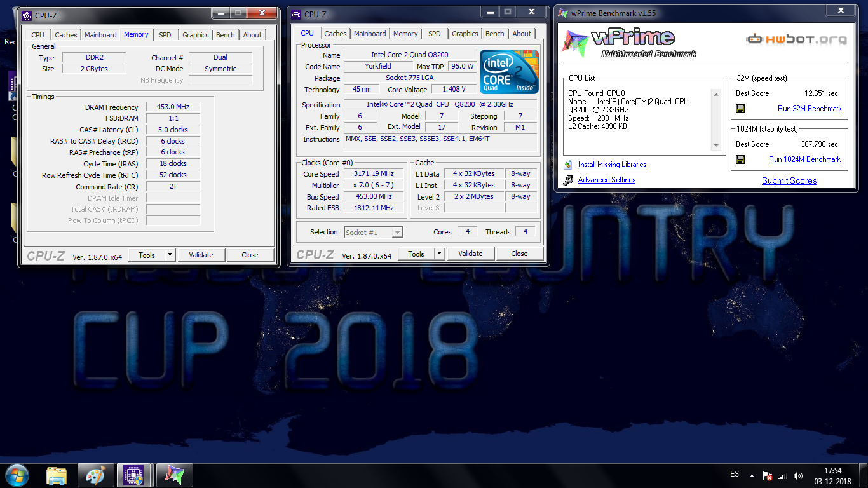Click Submit Scores link
Screen dimensions: 868x488
[x=789, y=180]
